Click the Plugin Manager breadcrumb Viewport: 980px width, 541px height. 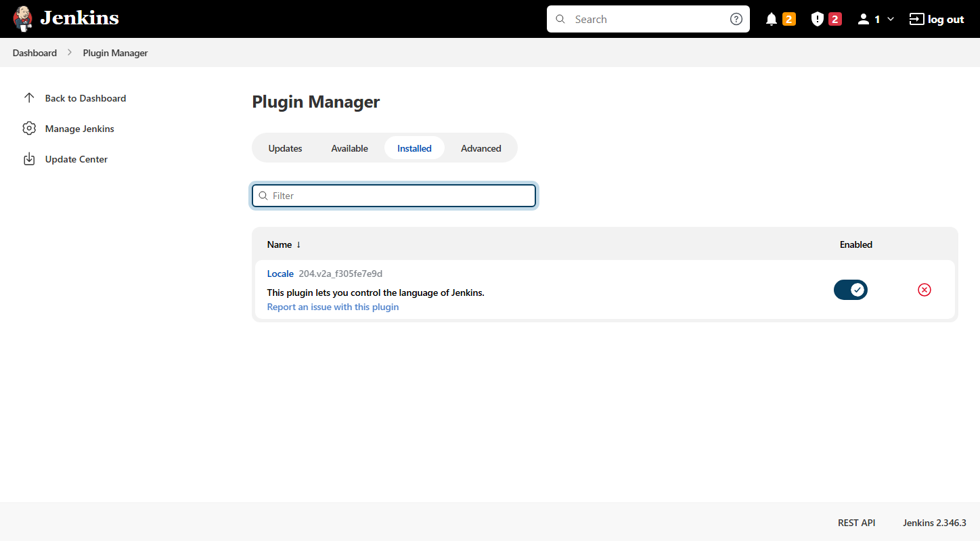pos(115,53)
